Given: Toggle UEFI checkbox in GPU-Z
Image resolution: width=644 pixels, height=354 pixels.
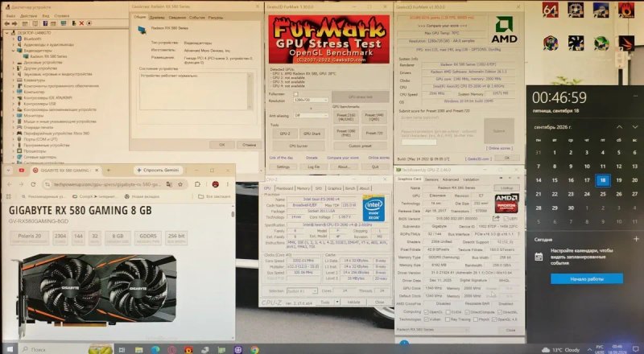Looking at the screenshot, I should tap(506, 219).
